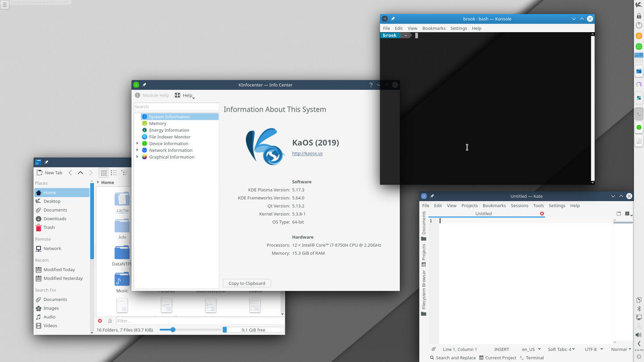Click Copy to Clipboard button
Image resolution: width=644 pixels, height=362 pixels.
247,283
